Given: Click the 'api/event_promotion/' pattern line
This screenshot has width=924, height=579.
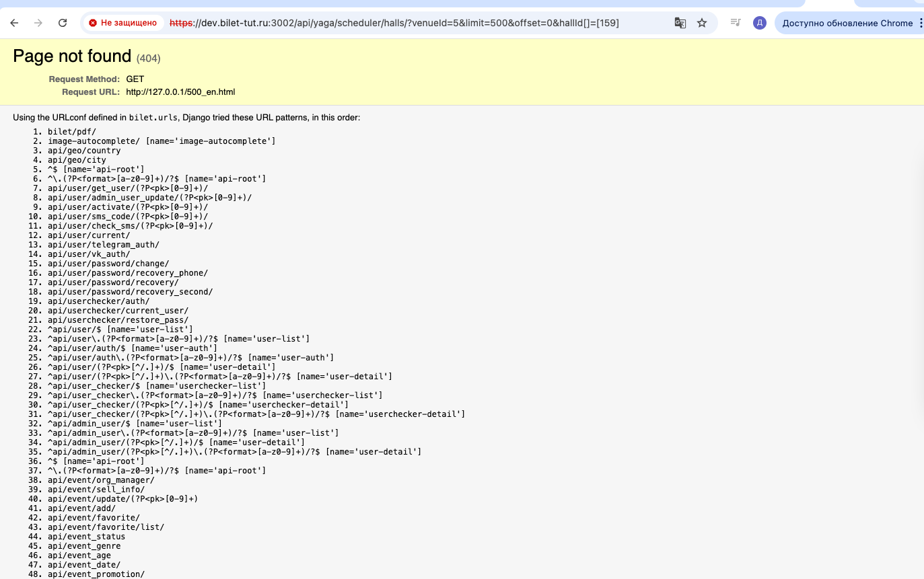Looking at the screenshot, I should (x=96, y=574).
